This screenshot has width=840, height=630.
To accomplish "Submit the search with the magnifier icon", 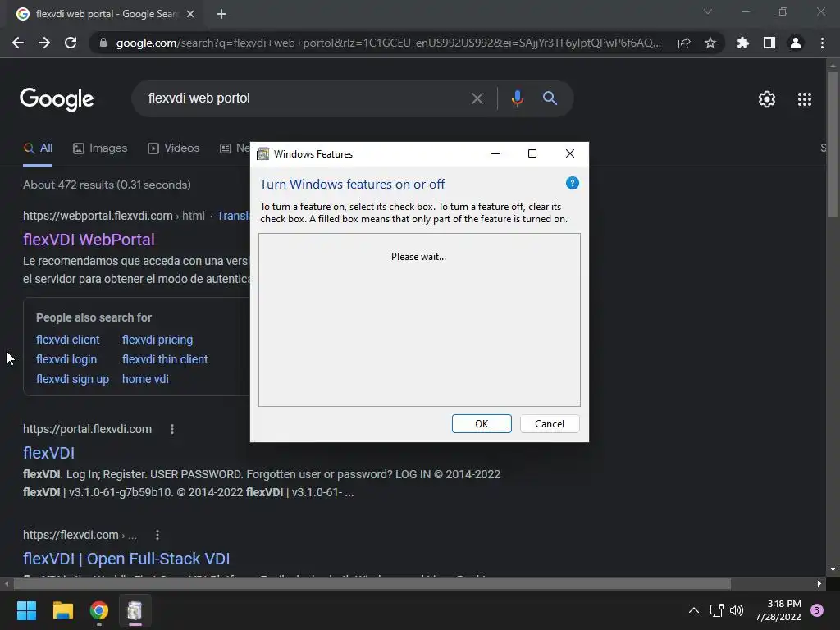I will pyautogui.click(x=550, y=98).
